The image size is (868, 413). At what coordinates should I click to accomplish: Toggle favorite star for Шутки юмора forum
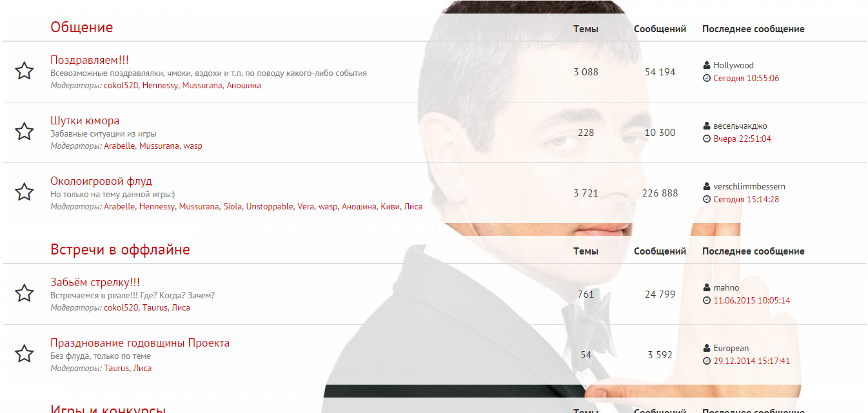pos(24,131)
